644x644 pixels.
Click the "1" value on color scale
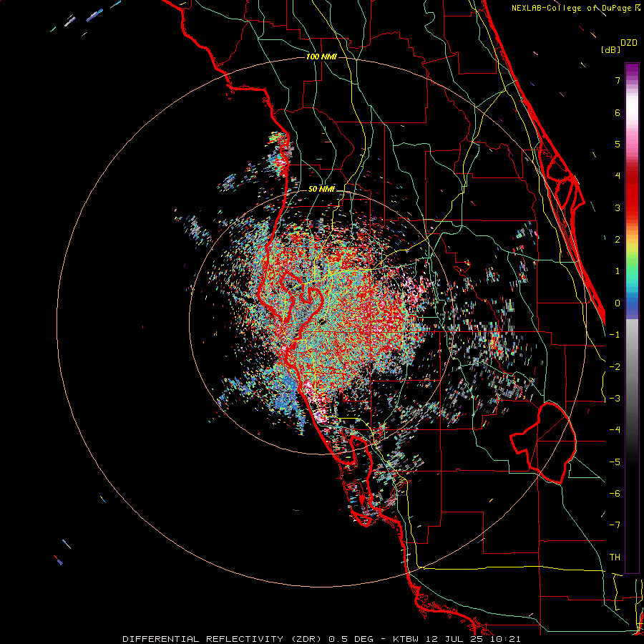(618, 271)
